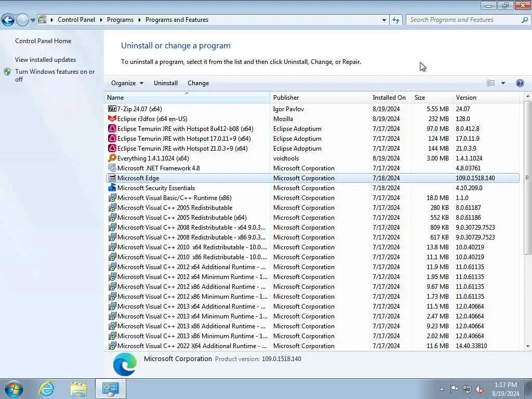Open the Windows Start orb
This screenshot has width=532, height=399.
pyautogui.click(x=14, y=389)
